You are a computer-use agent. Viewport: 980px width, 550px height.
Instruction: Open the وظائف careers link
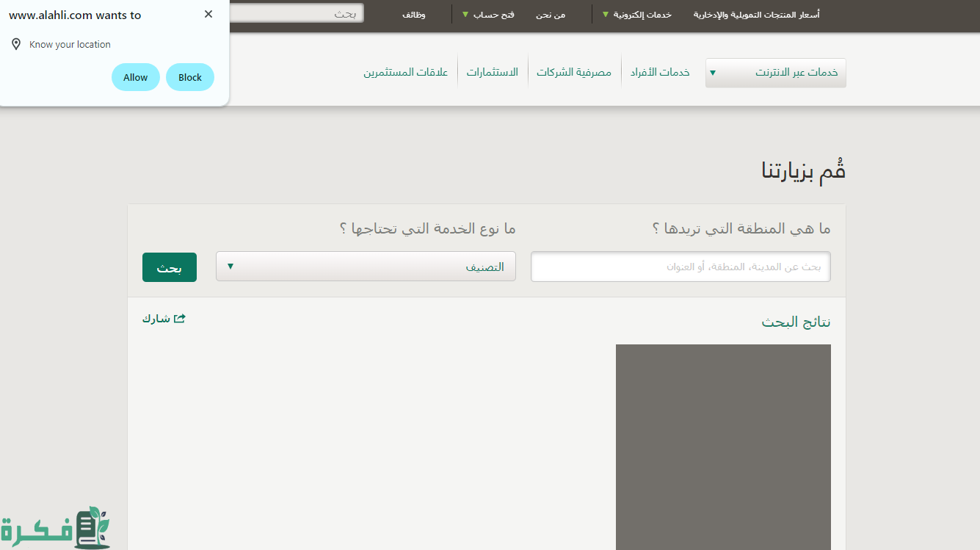[x=414, y=15]
